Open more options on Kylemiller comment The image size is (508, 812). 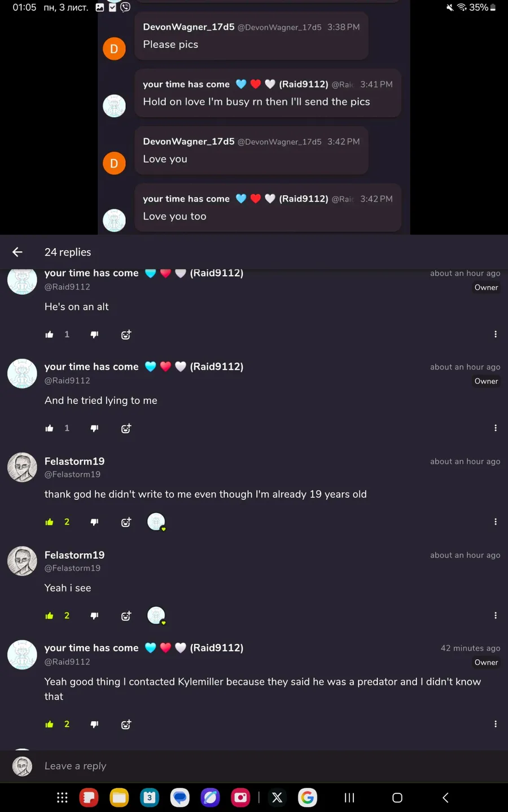click(x=496, y=724)
